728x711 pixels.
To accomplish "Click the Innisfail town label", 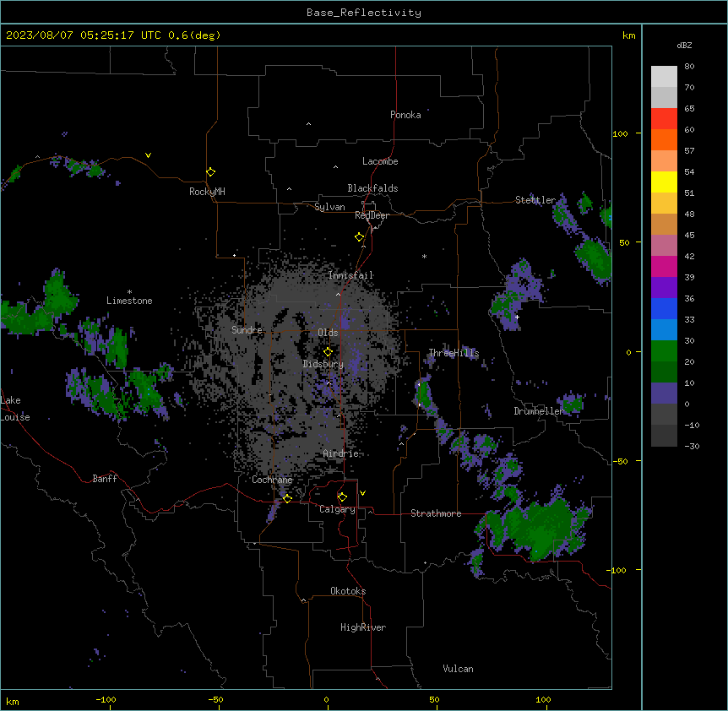I will (351, 275).
